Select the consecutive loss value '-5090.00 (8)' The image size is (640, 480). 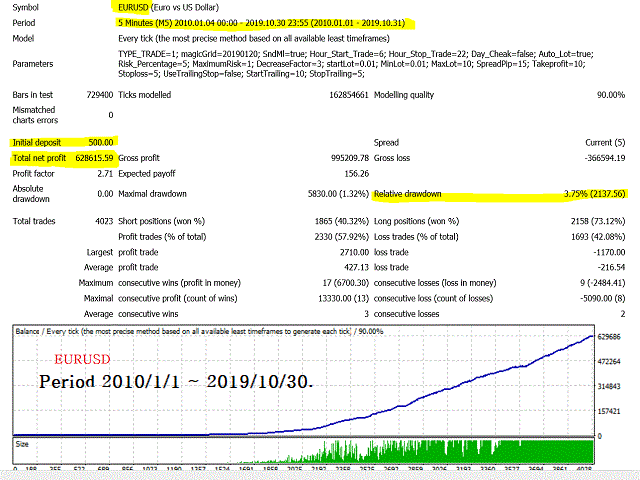coord(602,298)
